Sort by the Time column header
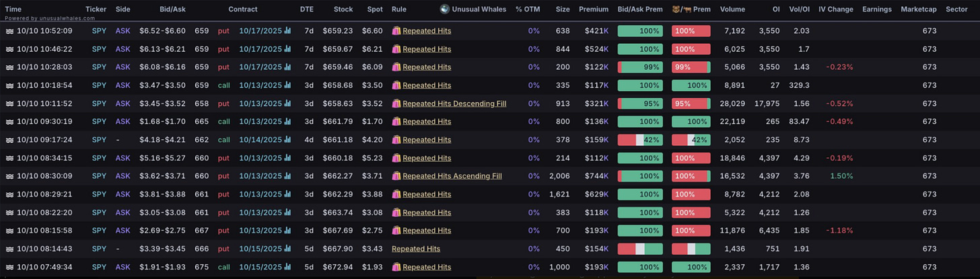Viewport: 980px width, 279px height. (13, 9)
